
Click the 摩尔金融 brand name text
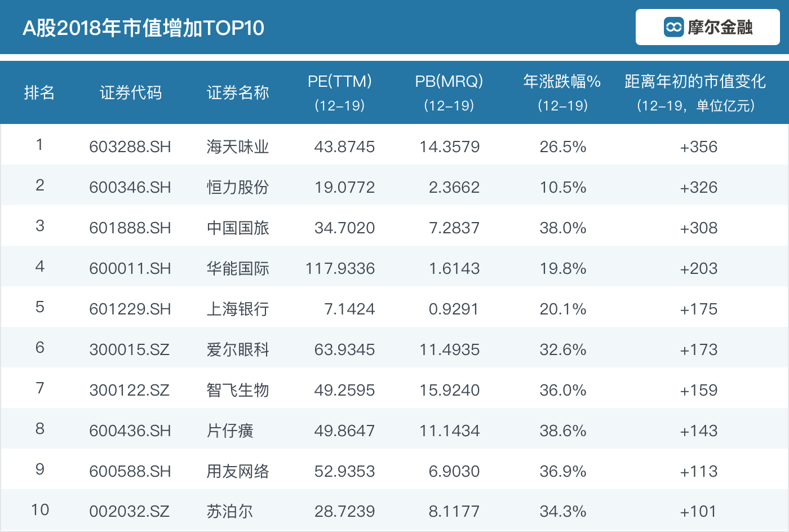point(720,27)
